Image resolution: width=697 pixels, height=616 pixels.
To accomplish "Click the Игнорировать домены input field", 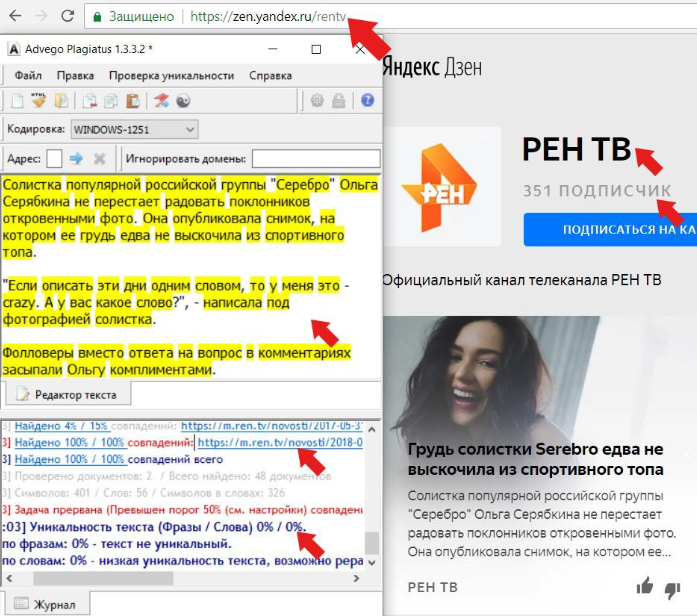I will (x=316, y=159).
